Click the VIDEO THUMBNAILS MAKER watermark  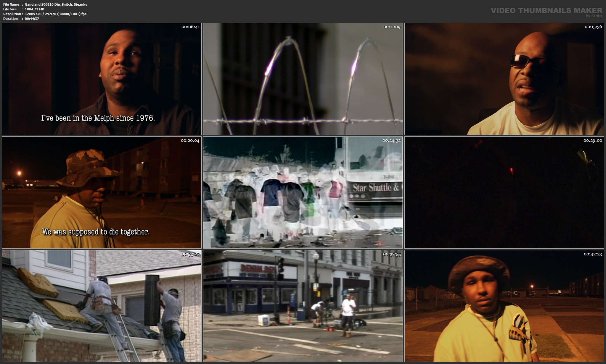tap(546, 10)
